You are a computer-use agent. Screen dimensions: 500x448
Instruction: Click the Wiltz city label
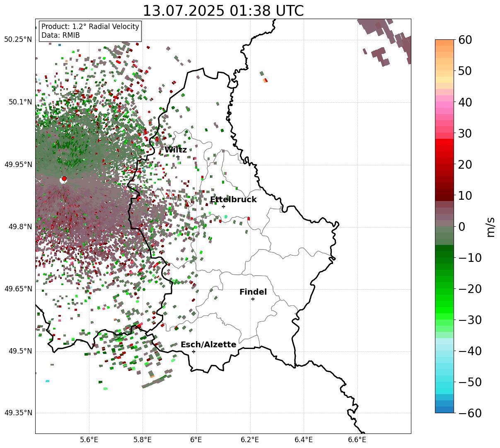click(176, 150)
